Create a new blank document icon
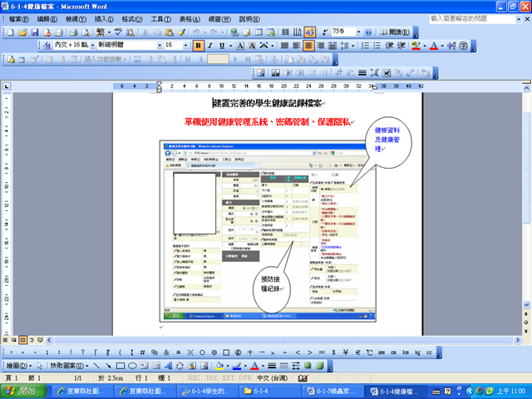Image resolution: width=532 pixels, height=399 pixels. (11, 32)
